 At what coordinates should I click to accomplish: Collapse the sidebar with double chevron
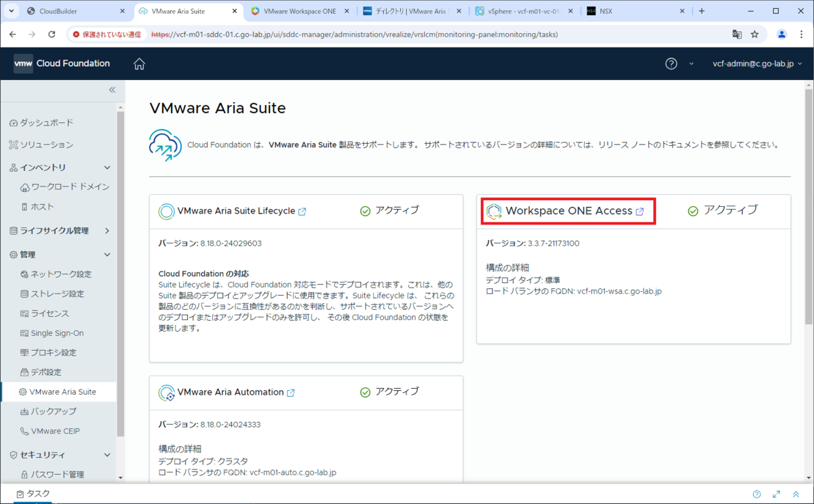click(x=113, y=90)
